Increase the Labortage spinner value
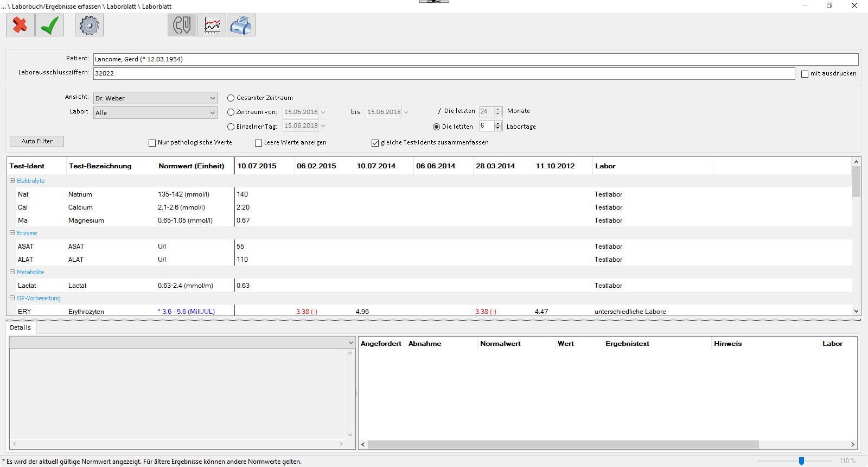868x467 pixels. tap(498, 124)
